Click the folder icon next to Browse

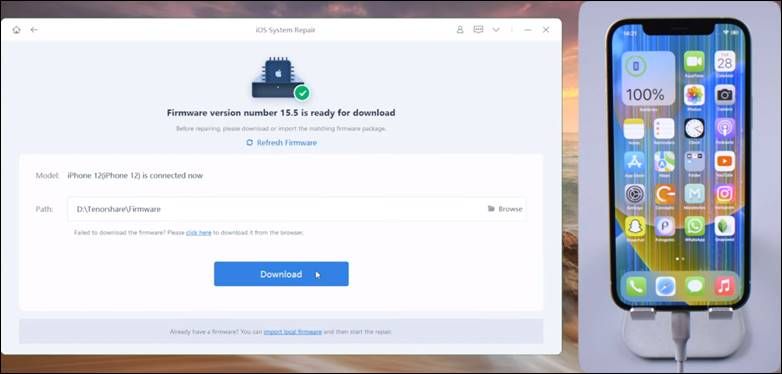coord(491,209)
